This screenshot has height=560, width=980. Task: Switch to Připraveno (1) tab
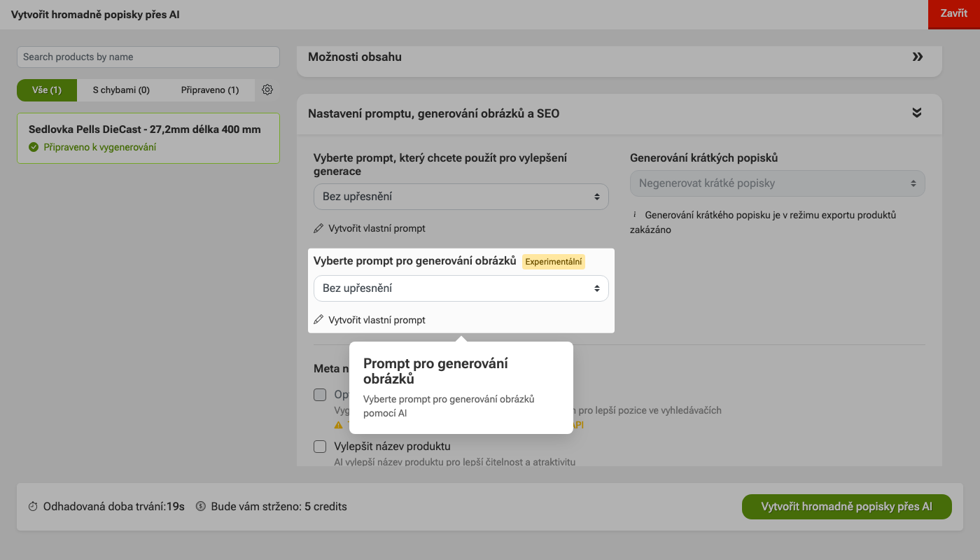tap(210, 90)
